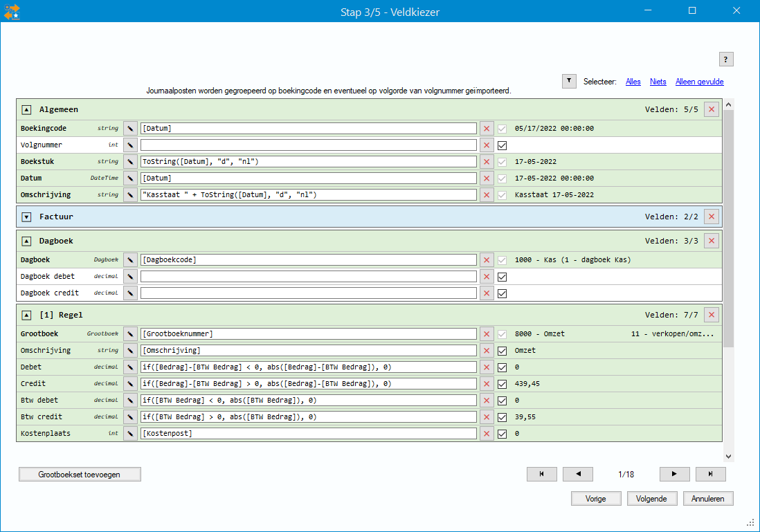Toggle the Dagboek credit checkbox

point(502,293)
